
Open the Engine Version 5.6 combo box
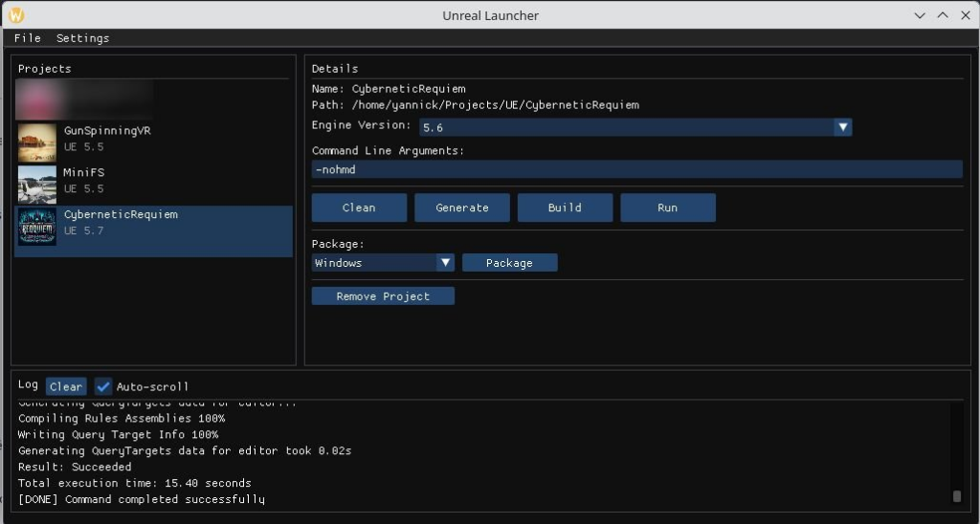635,127
